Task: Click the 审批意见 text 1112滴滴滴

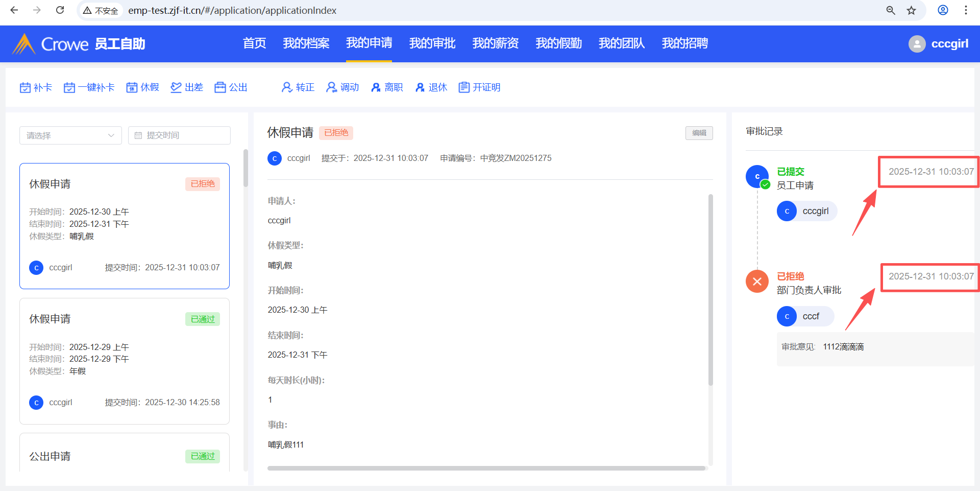Action: pos(843,347)
